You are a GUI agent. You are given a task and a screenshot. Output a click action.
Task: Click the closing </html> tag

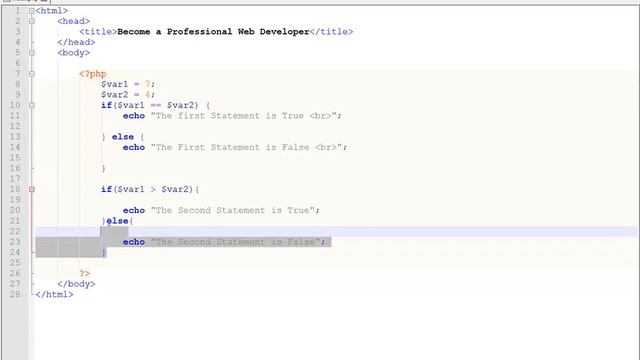(x=55, y=294)
